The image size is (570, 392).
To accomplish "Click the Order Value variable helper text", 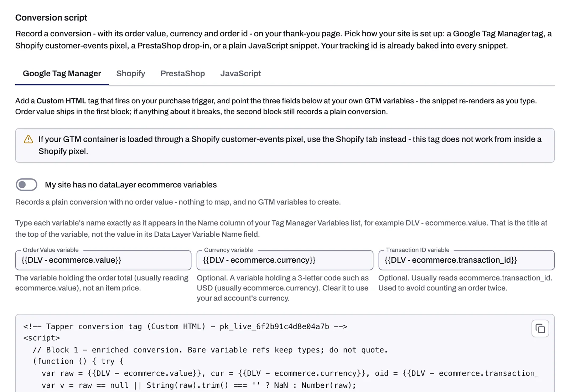I will (x=102, y=283).
